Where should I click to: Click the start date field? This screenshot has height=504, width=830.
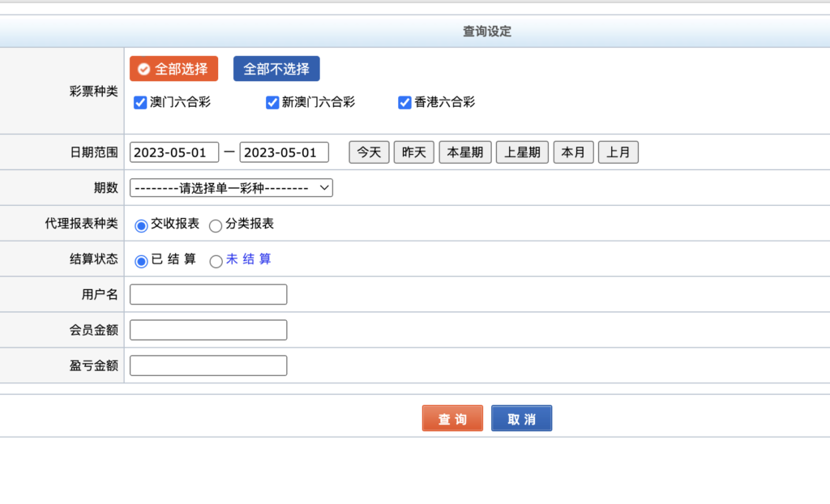(x=174, y=152)
